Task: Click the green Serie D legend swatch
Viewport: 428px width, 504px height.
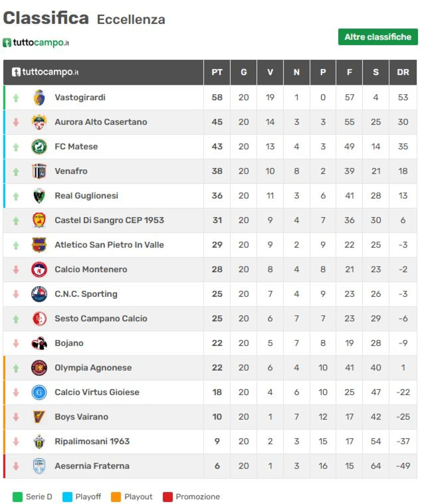Action: pyautogui.click(x=17, y=497)
